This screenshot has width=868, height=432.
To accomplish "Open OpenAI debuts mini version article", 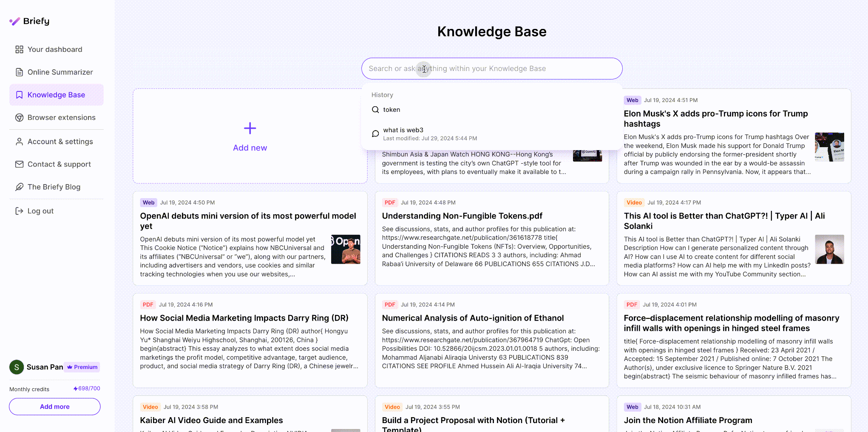I will pos(248,221).
